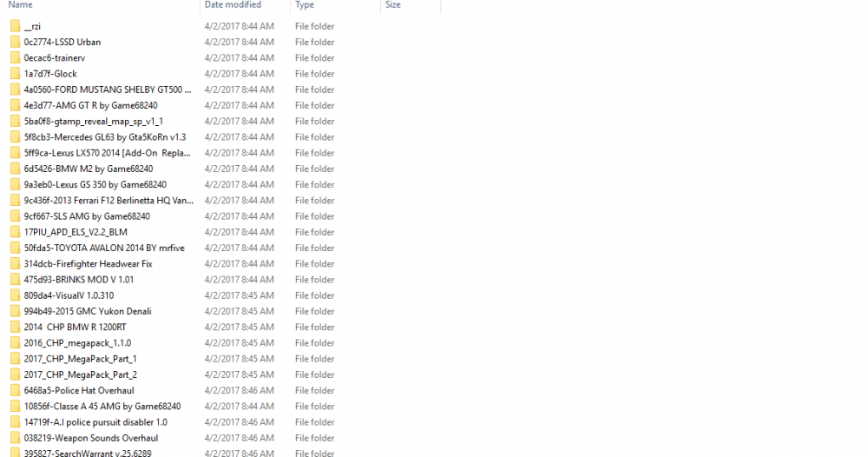Click folder icon of 9cf667-SLS AMG
This screenshot has height=457, width=868.
(15, 216)
